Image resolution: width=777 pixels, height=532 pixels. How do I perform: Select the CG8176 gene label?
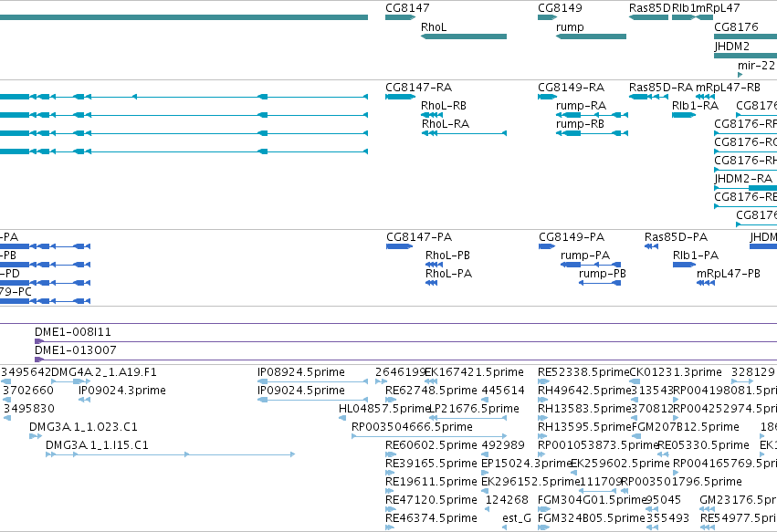point(736,27)
